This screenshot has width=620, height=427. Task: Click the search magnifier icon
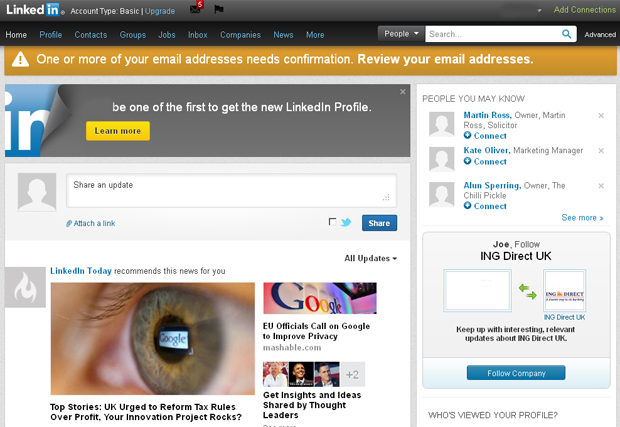pos(567,34)
